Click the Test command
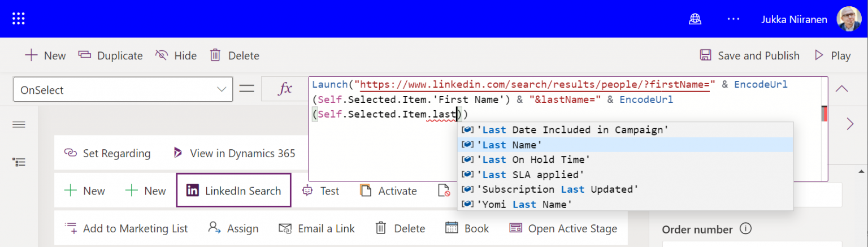 (x=321, y=191)
